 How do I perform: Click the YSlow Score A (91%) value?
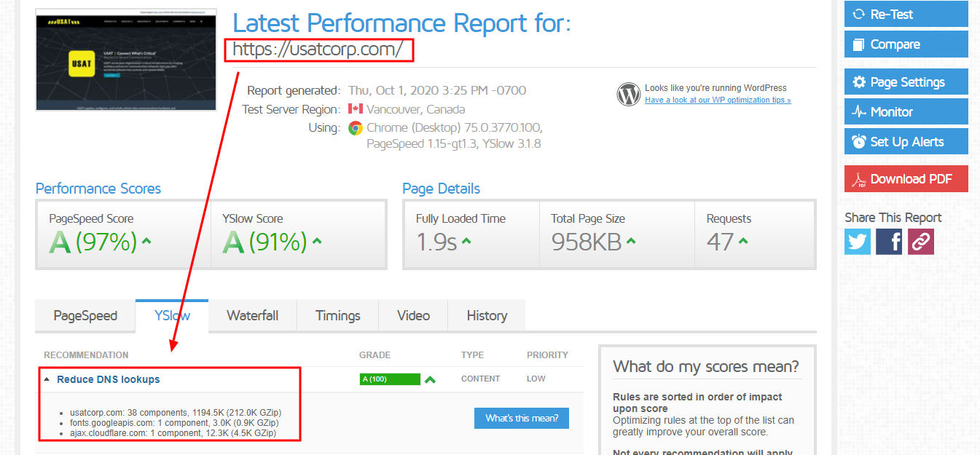(x=265, y=242)
